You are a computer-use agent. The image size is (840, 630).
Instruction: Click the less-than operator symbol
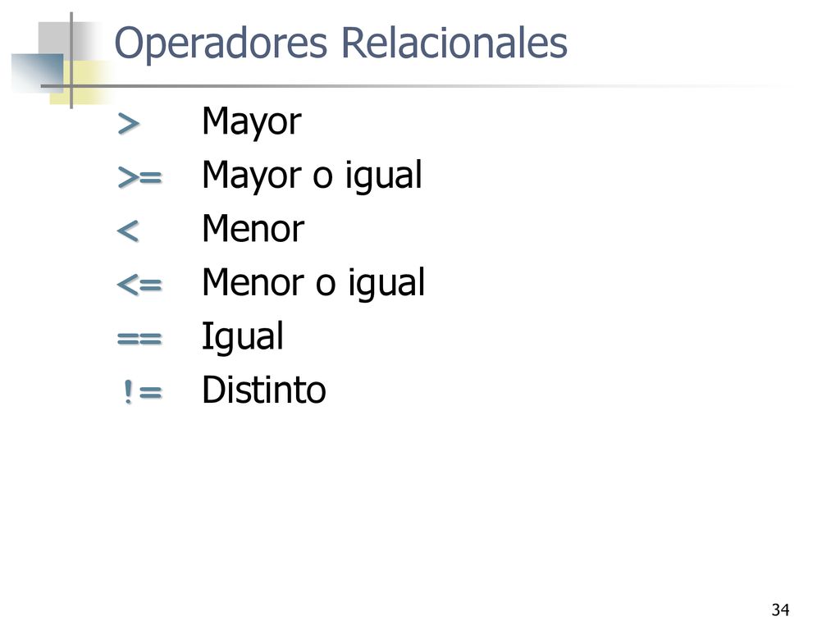128,231
